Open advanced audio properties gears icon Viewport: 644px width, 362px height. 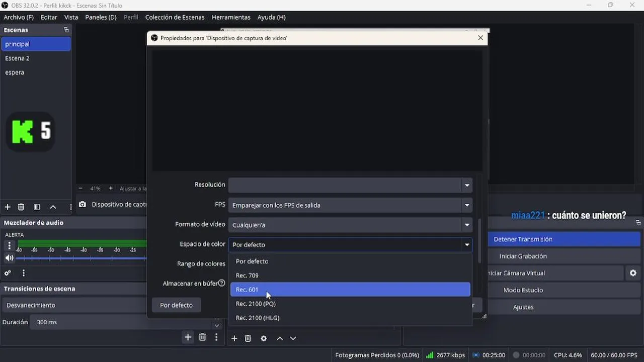point(8,273)
